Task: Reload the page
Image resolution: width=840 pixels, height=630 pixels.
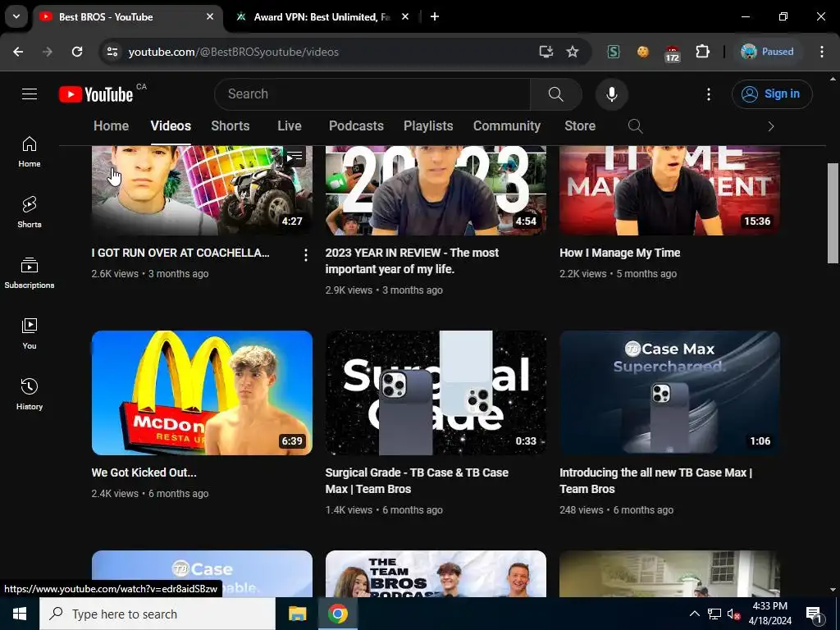Action: [77, 52]
